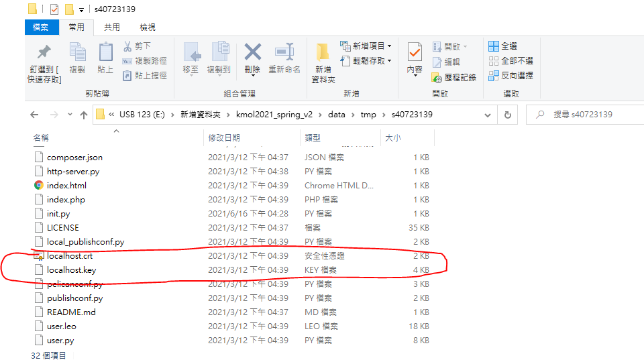Click the Rename ribbon button

pos(284,58)
